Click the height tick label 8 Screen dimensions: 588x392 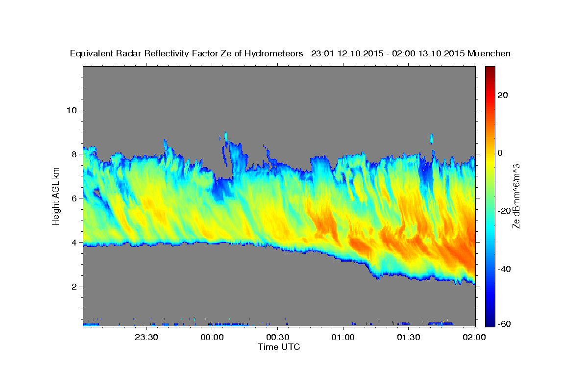[x=74, y=154]
